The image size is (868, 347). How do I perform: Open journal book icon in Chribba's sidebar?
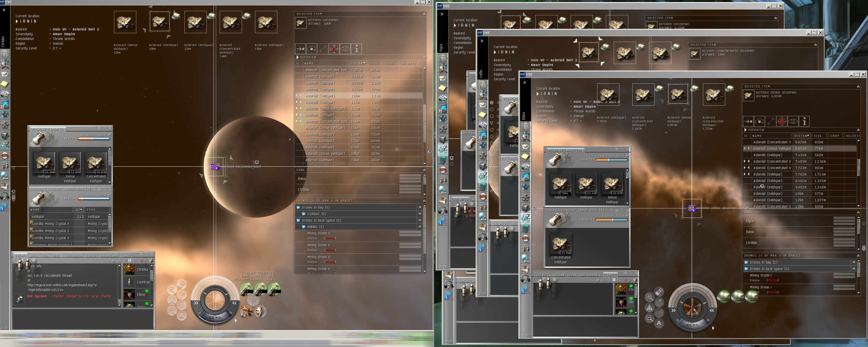click(x=5, y=186)
